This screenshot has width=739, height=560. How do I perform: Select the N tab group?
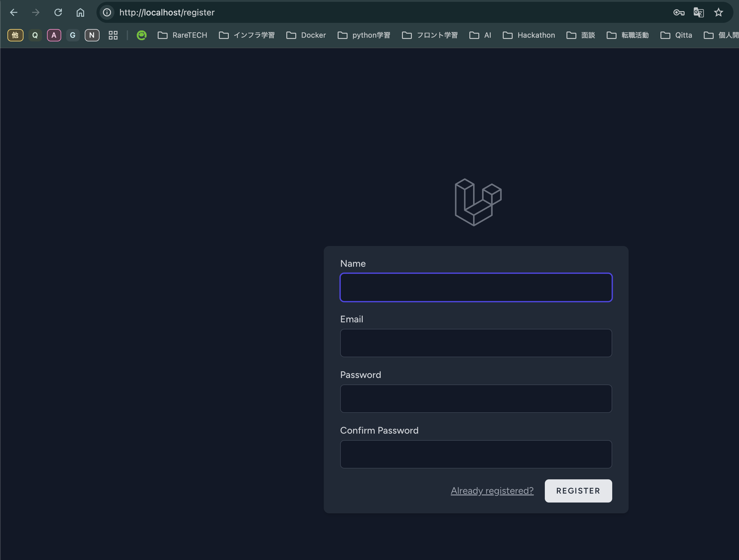click(92, 35)
